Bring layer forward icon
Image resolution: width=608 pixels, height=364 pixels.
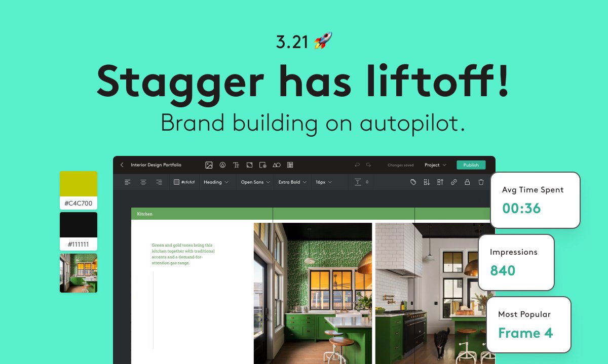click(440, 182)
